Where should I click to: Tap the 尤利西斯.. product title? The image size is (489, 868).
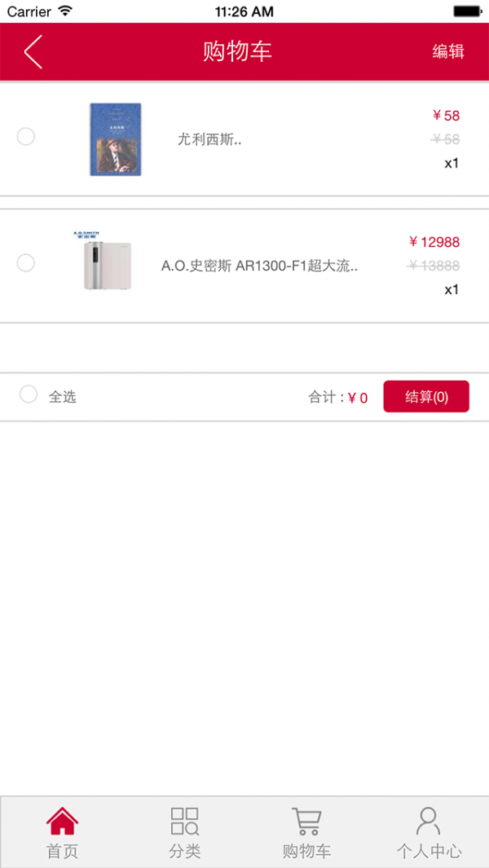point(209,139)
